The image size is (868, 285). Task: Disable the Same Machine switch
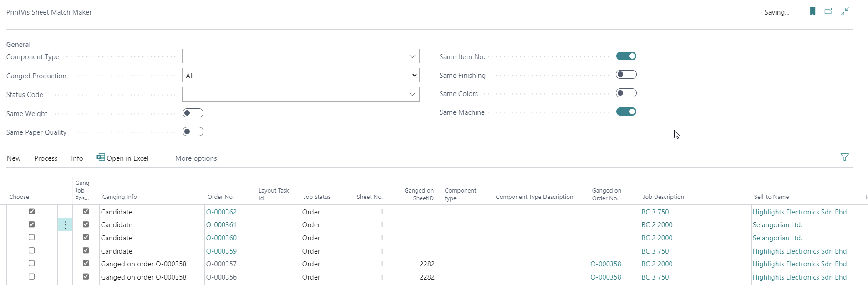(626, 112)
